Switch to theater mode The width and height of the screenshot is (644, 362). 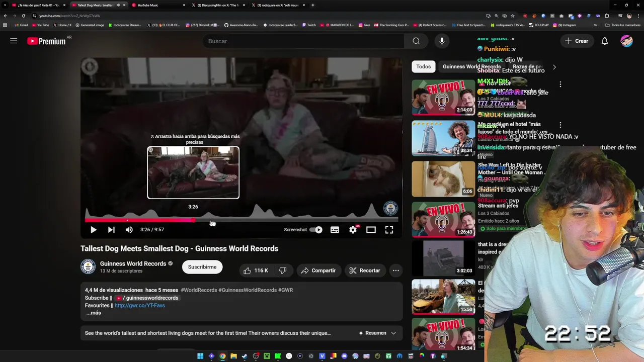371,230
